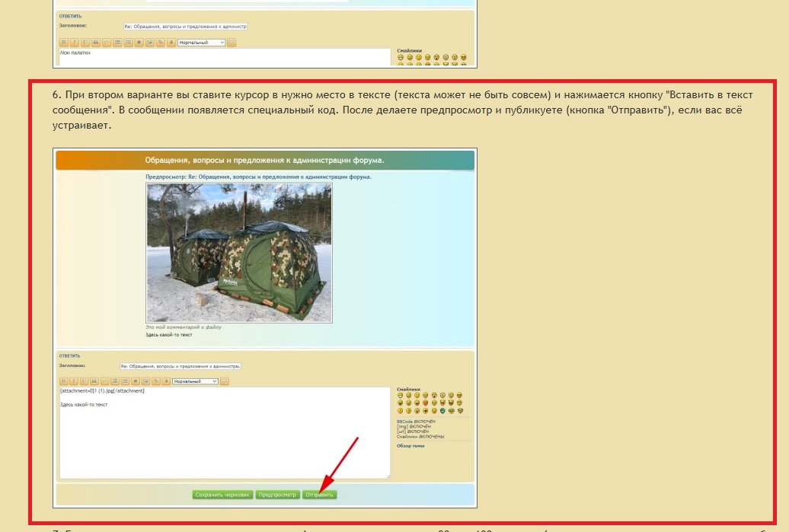Click the upper 'Заголовок' subject input field

pos(184,27)
